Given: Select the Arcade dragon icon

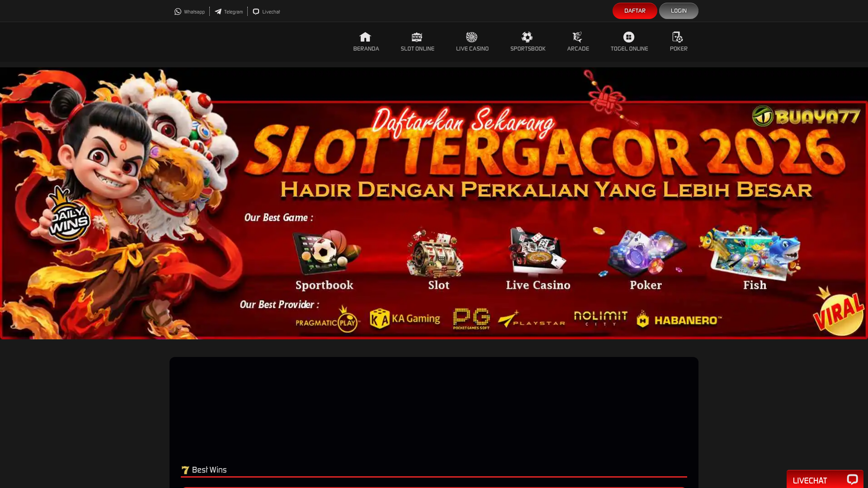Looking at the screenshot, I should (577, 37).
